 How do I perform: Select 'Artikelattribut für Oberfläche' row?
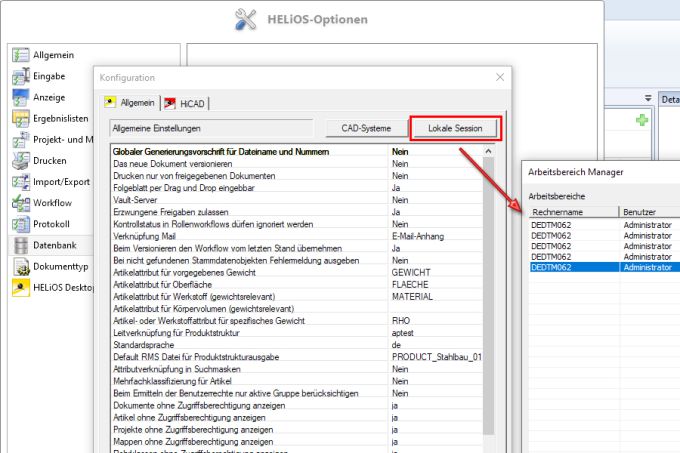[297, 285]
